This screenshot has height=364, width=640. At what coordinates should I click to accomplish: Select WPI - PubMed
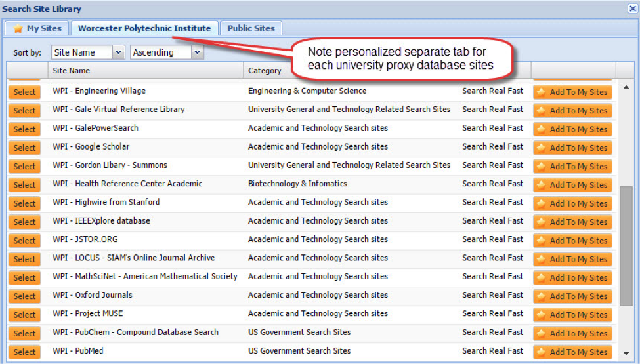[x=24, y=352]
